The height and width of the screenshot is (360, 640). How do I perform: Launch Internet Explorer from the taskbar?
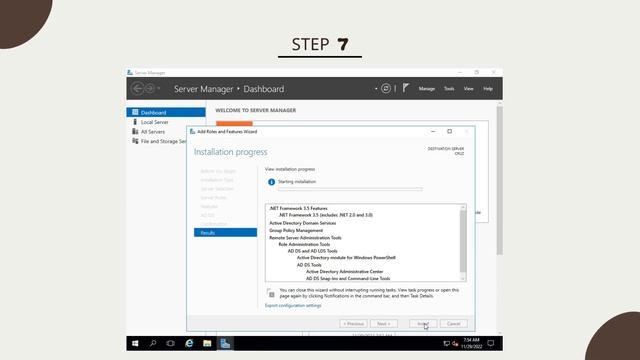tap(189, 344)
